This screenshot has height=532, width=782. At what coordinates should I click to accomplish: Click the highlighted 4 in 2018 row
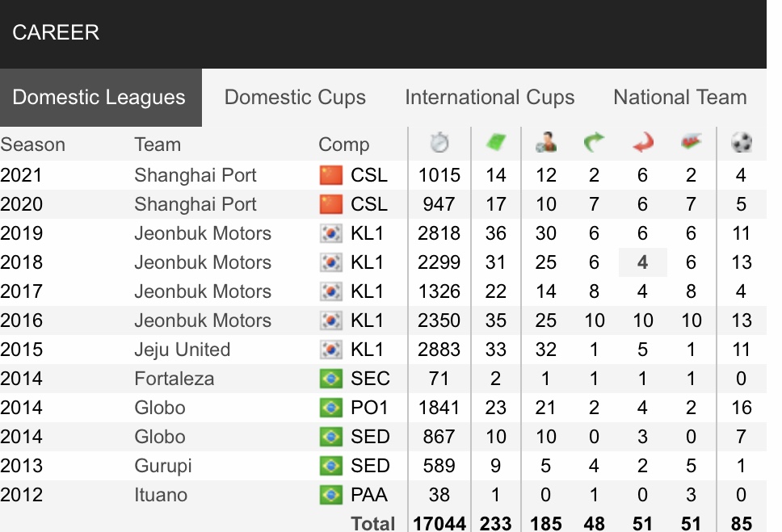[643, 262]
